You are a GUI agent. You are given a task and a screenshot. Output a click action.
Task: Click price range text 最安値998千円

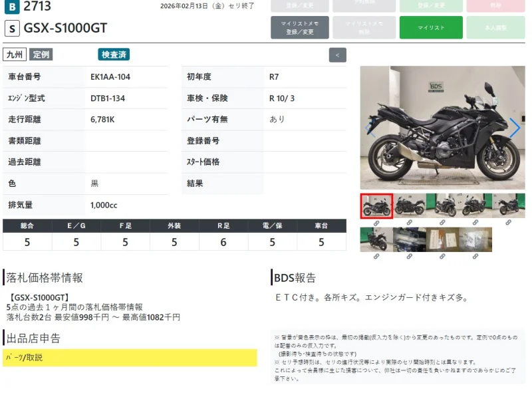click(82, 317)
